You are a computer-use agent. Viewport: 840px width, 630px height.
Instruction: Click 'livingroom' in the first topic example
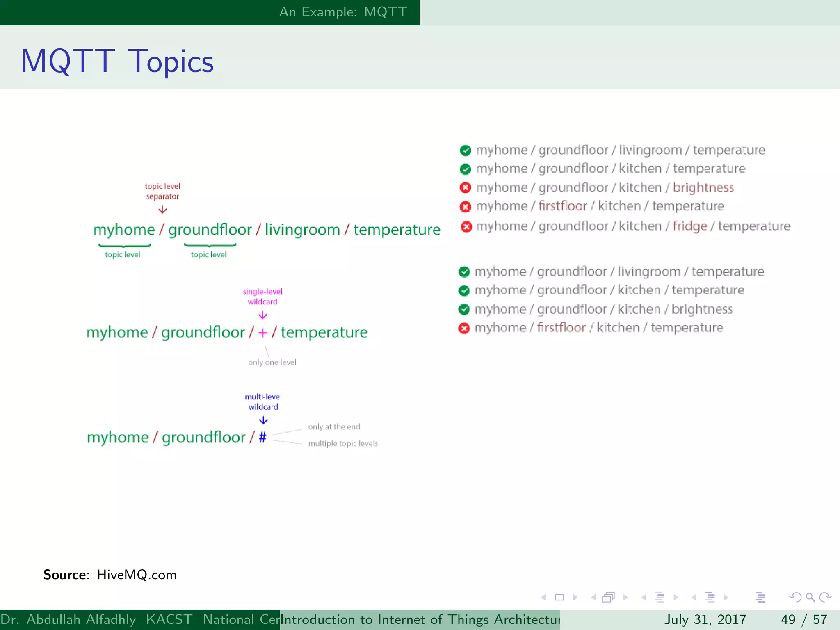pyautogui.click(x=302, y=230)
